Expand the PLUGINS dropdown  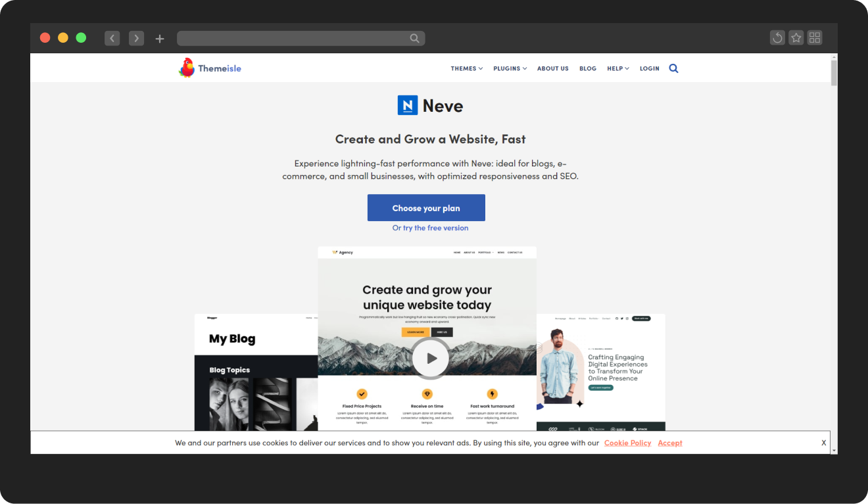[510, 68]
